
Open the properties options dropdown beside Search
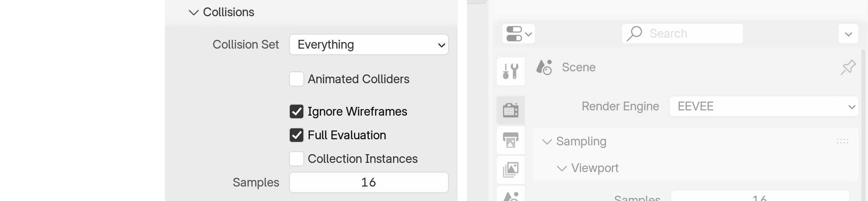point(848,34)
